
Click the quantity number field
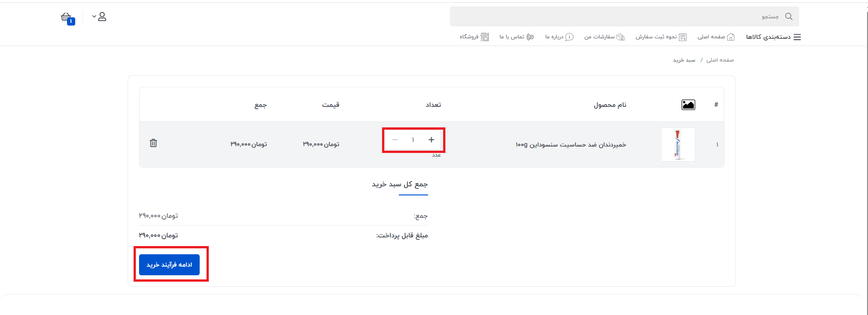click(413, 140)
